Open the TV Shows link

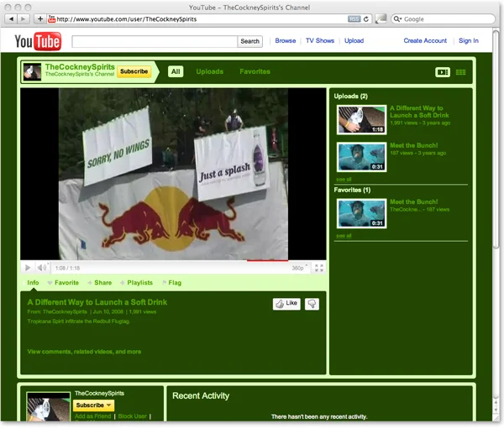click(320, 41)
